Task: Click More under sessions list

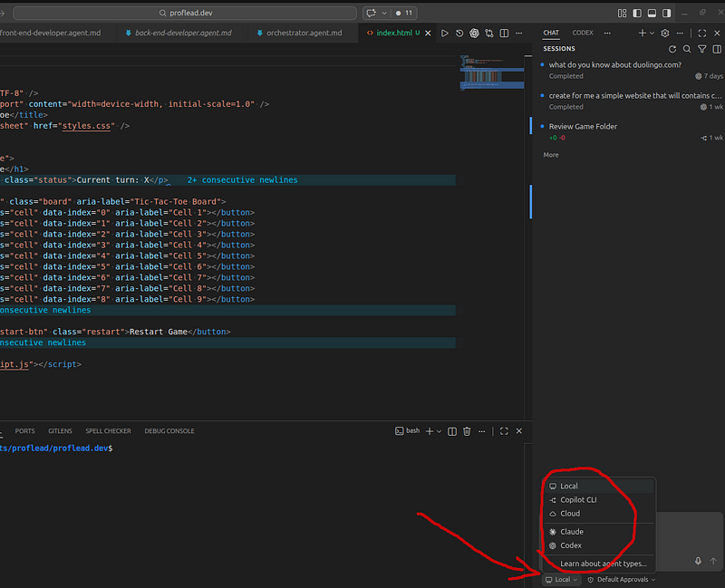Action: click(551, 155)
